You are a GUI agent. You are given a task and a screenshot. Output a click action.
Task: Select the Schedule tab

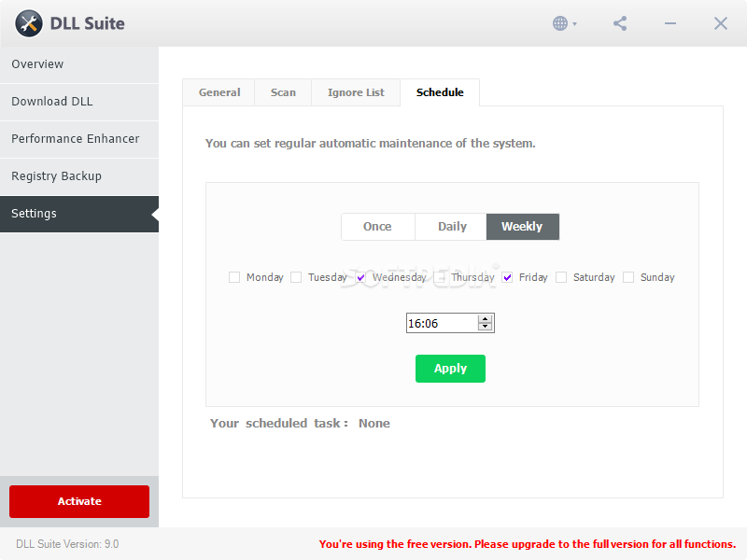pos(440,92)
